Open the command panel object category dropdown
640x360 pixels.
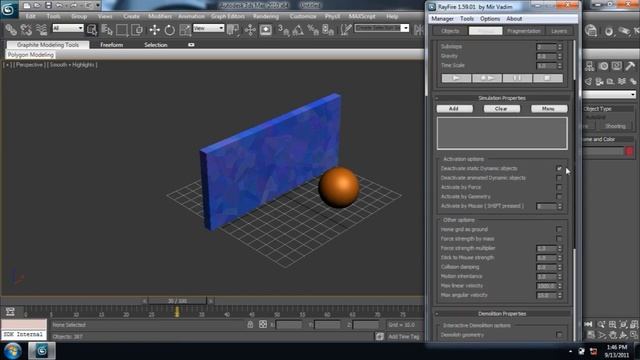(610, 95)
